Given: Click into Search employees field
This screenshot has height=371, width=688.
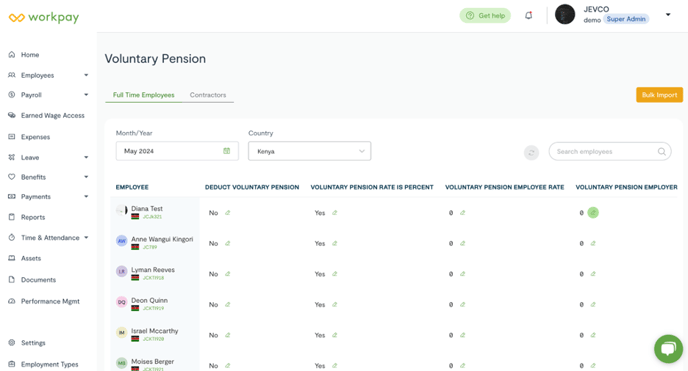Looking at the screenshot, I should 610,151.
